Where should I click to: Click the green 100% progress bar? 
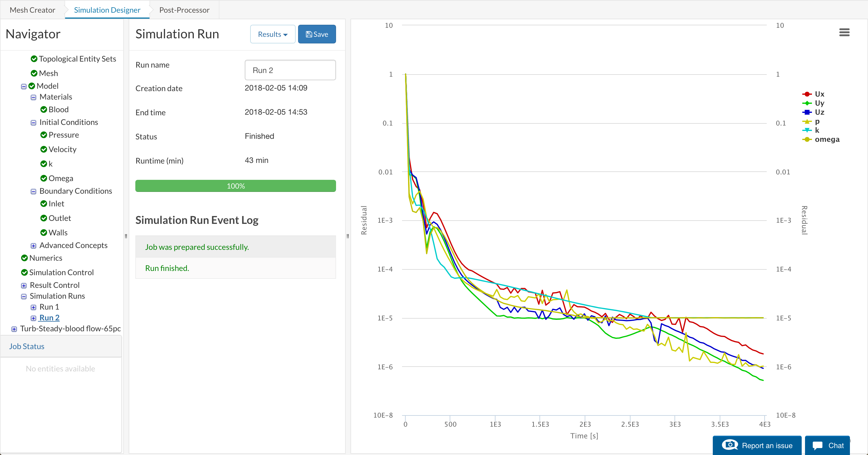[235, 186]
